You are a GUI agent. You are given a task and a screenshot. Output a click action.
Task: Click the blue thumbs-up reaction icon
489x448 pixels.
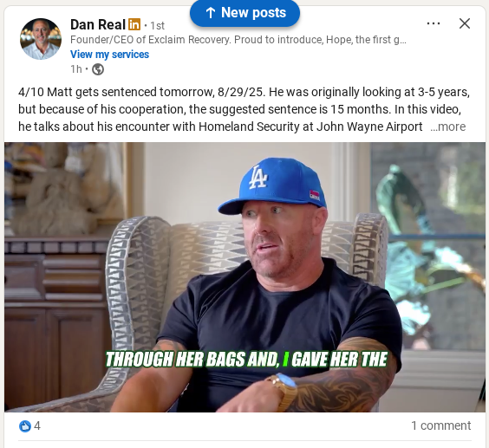(25, 425)
